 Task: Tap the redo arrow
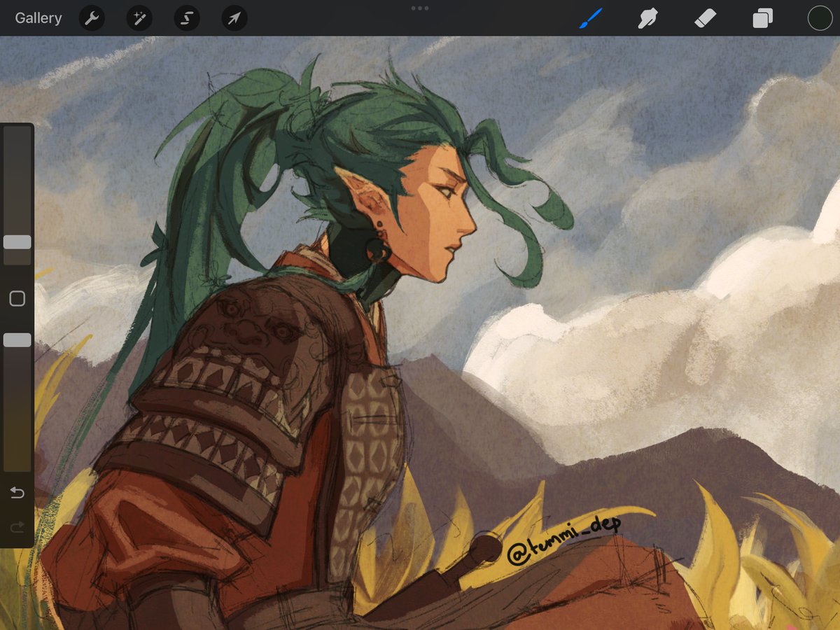point(17,526)
